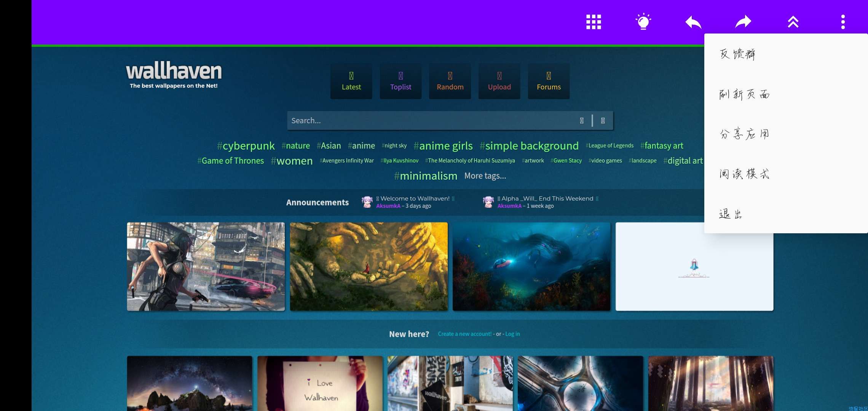868x411 pixels.
Task: Tap the double chevron up icon
Action: (x=793, y=22)
